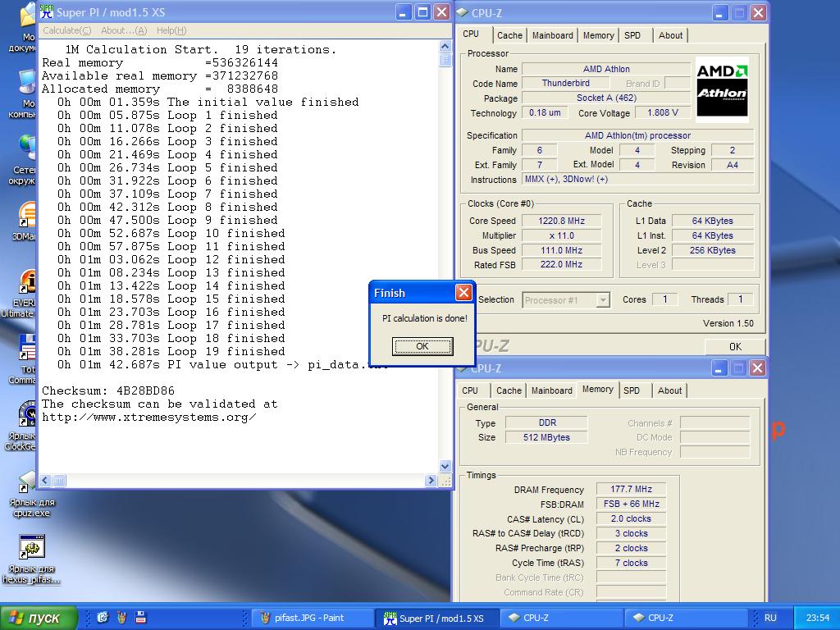Screen dimensions: 840x630
Task: Close the Finish dialog with X
Action: tap(463, 293)
